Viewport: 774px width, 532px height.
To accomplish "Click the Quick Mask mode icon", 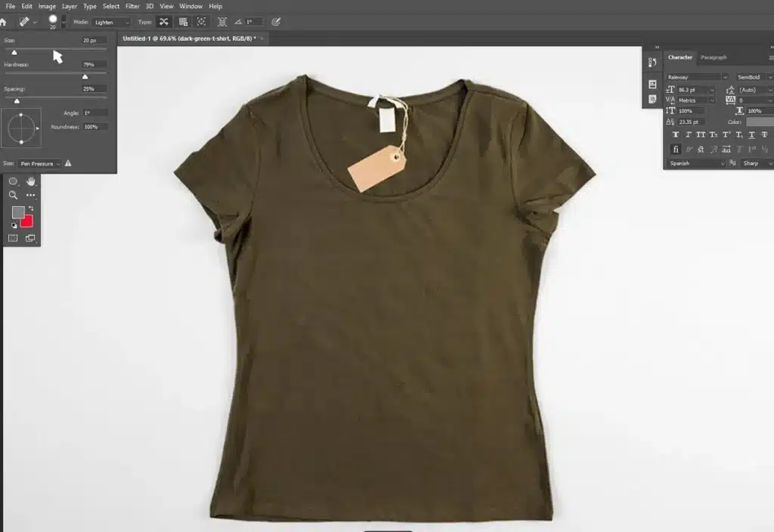I will 13,238.
